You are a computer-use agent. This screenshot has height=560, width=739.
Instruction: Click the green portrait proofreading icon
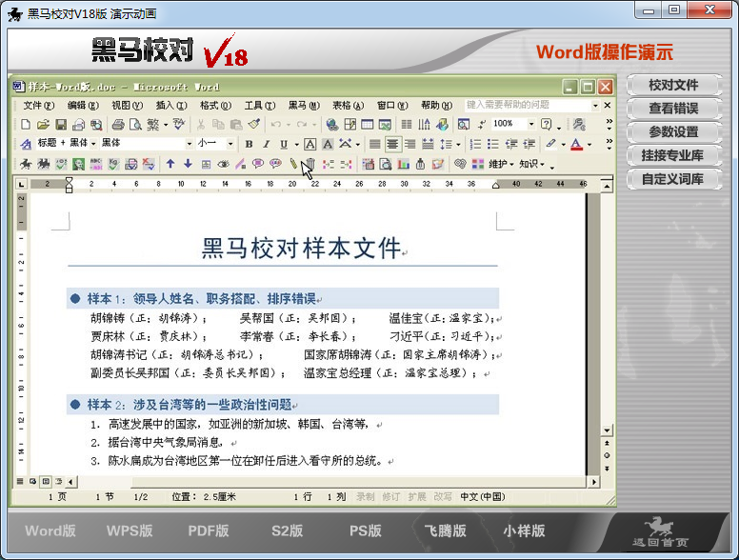point(79,164)
